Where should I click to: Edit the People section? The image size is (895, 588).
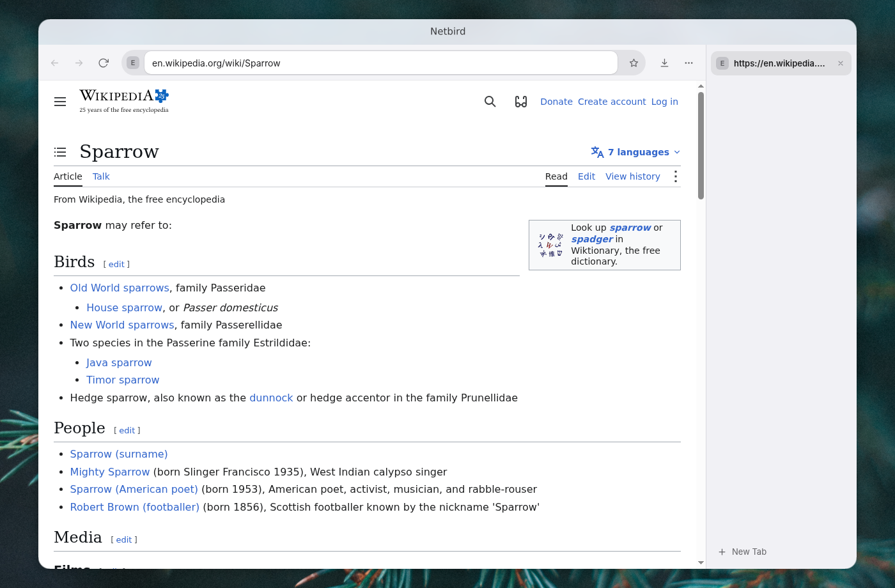tap(127, 430)
